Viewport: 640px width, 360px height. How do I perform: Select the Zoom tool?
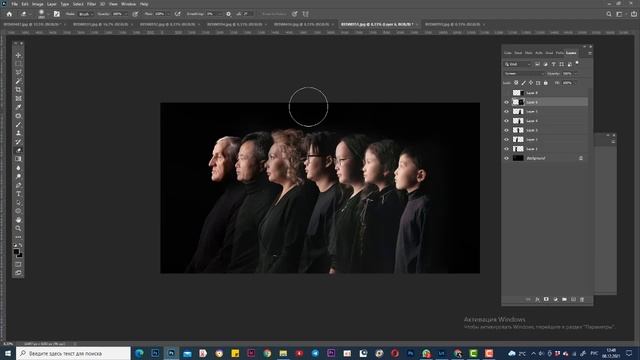click(x=18, y=228)
